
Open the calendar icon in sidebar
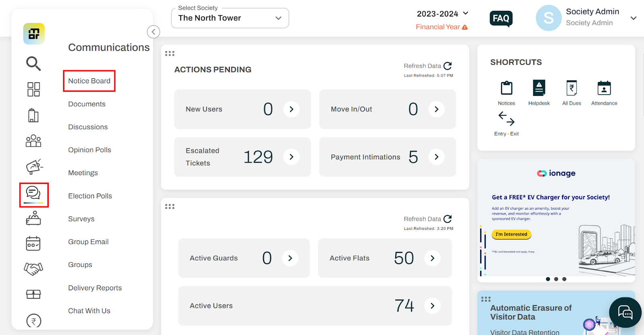(x=33, y=243)
